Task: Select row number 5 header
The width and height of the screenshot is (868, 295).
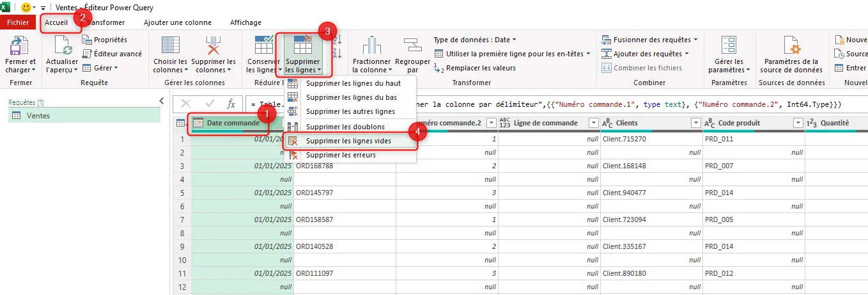Action: pyautogui.click(x=182, y=193)
